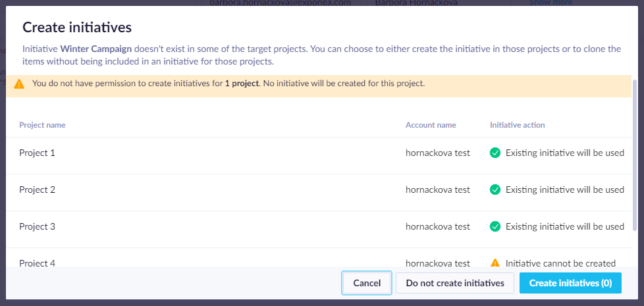Click orange warning icon for Project 4
This screenshot has width=644, height=306.
pos(495,263)
